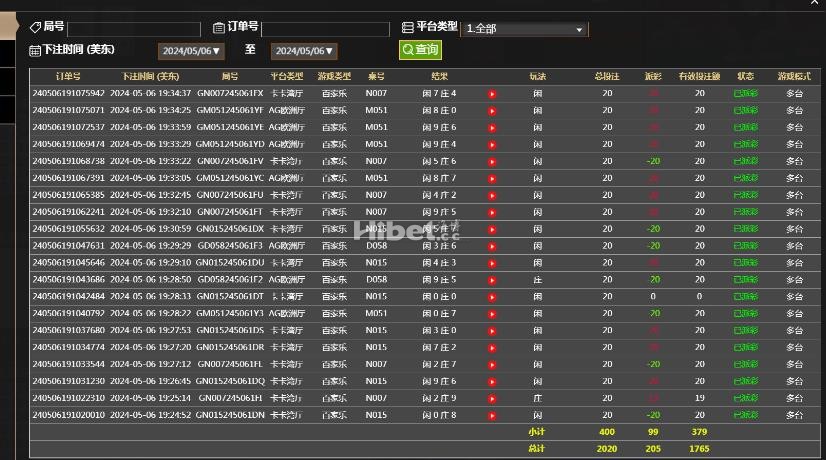
Task: Select the 结果 column header
Action: (439, 76)
